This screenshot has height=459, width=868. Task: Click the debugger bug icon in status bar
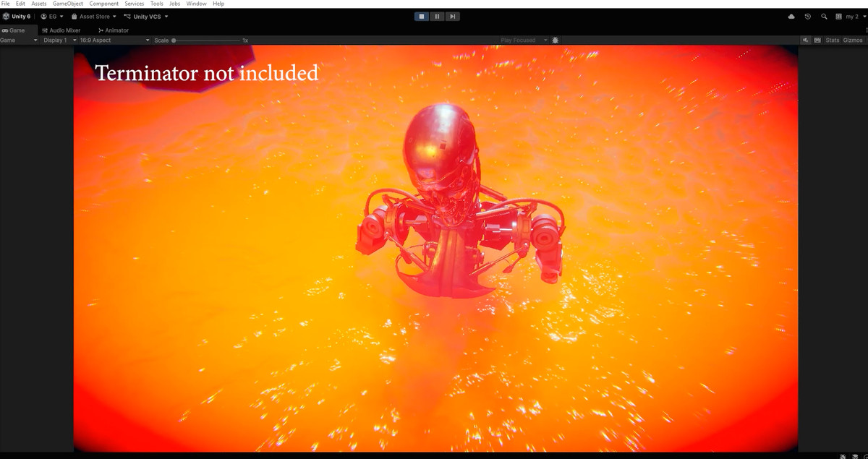tap(843, 456)
